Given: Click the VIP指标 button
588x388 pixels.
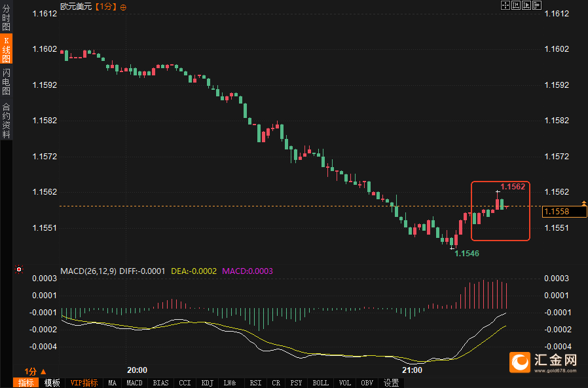Looking at the screenshot, I should 84,383.
